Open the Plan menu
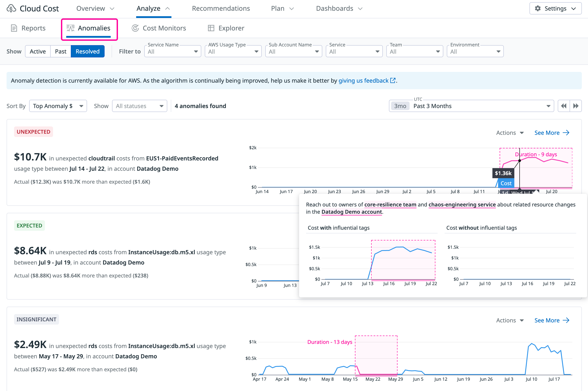The height and width of the screenshot is (391, 588). [x=283, y=9]
